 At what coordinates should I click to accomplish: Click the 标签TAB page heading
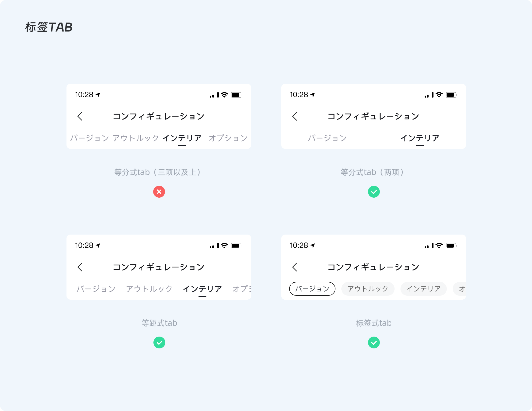coord(49,27)
